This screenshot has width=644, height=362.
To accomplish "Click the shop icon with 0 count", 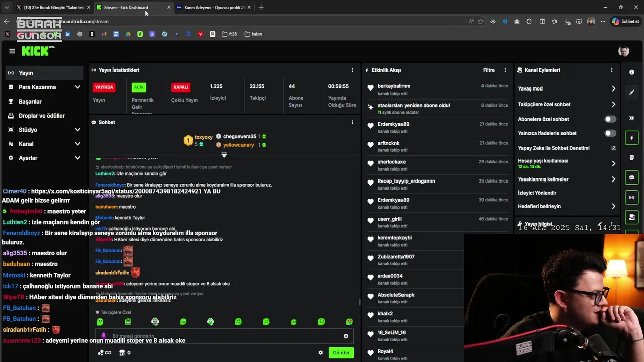I will click(x=125, y=353).
